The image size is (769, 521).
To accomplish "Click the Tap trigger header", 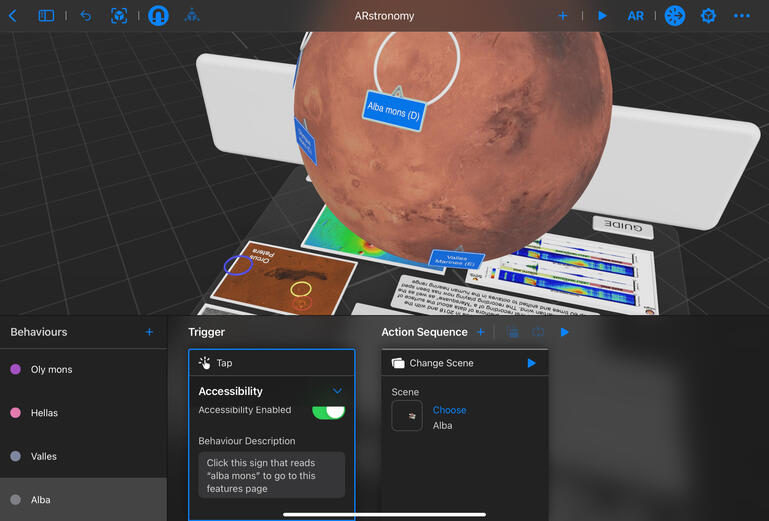I will coord(272,363).
